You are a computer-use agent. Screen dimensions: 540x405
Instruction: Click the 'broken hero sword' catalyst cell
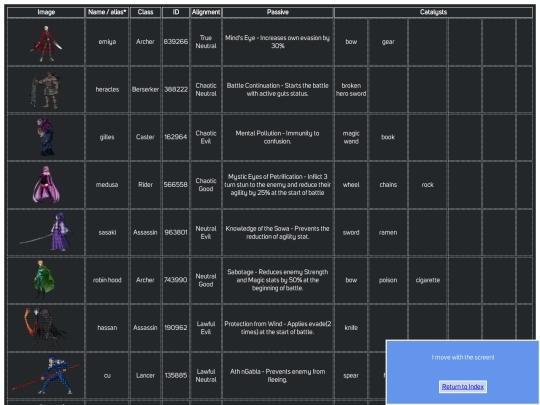point(351,89)
